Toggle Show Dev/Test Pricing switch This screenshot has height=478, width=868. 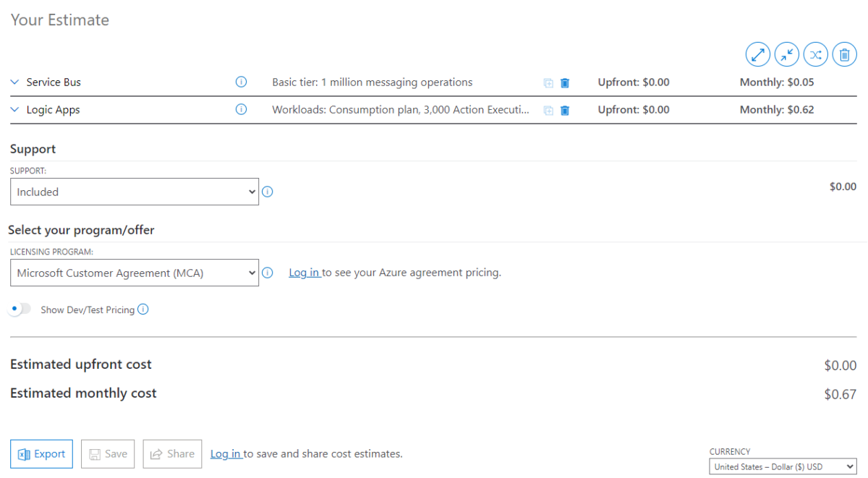[20, 310]
